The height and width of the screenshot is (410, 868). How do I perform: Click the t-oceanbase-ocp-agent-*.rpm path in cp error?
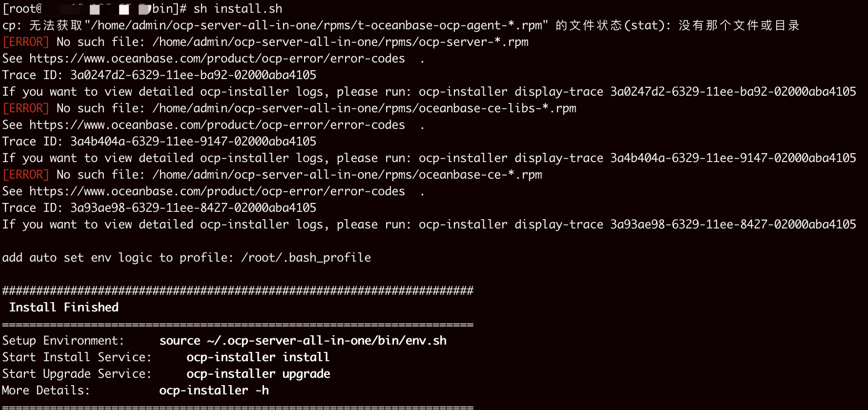[x=316, y=25]
